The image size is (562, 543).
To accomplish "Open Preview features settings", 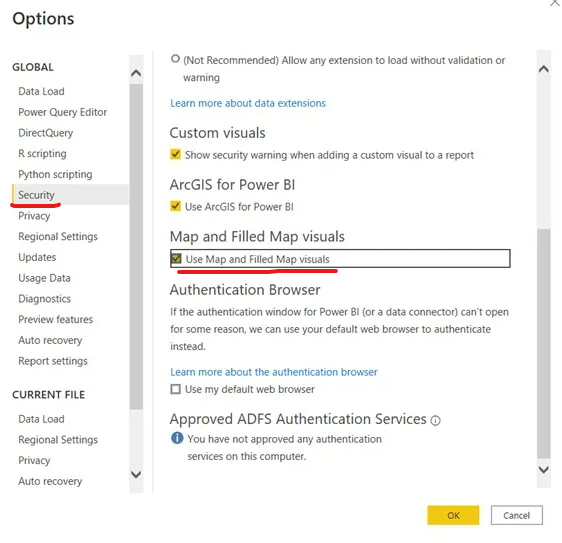I will pyautogui.click(x=56, y=319).
